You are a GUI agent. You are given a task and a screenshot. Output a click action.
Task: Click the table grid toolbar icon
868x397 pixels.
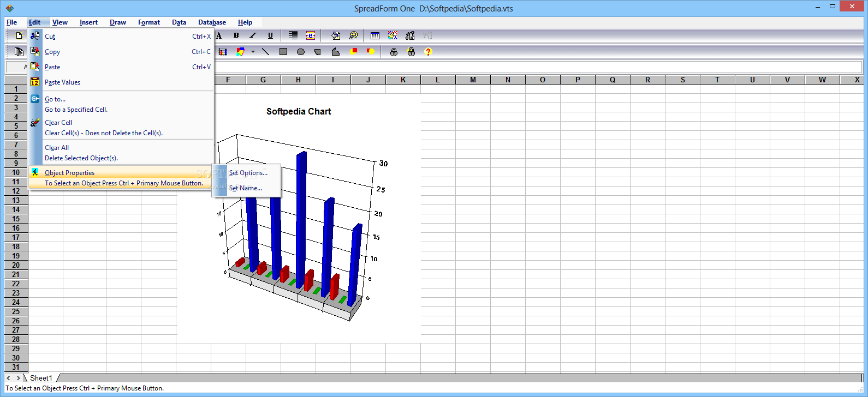coord(375,35)
